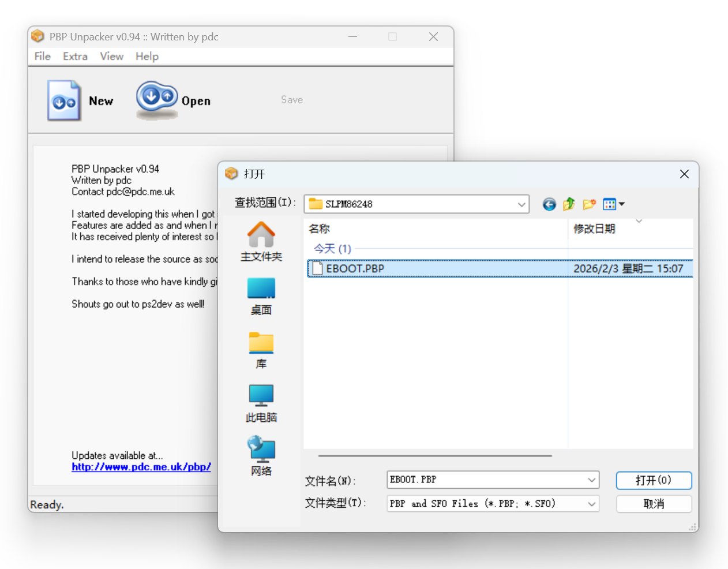This screenshot has width=728, height=569.
Task: Click the Open toolbar icon
Action: pyautogui.click(x=157, y=99)
